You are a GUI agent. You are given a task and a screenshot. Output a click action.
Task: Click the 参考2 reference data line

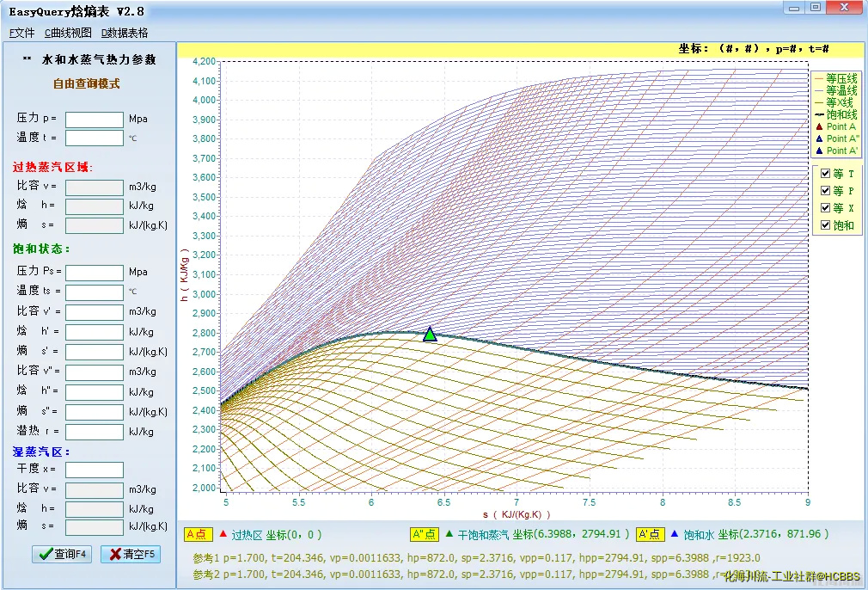[x=477, y=575]
